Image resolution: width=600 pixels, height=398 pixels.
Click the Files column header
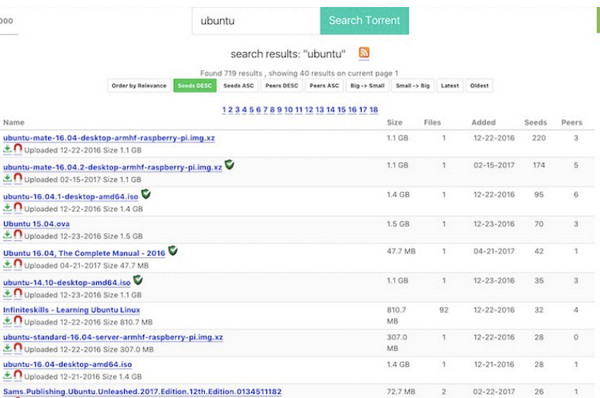[x=432, y=122]
